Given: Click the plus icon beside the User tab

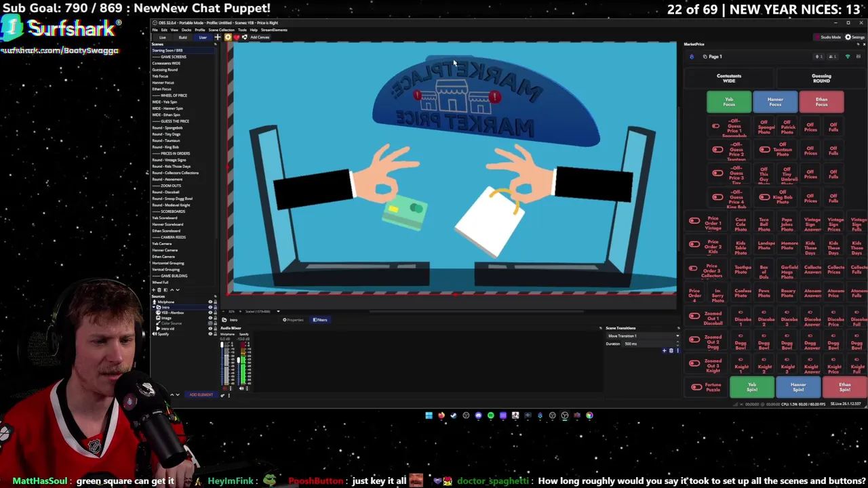Looking at the screenshot, I should (x=218, y=37).
